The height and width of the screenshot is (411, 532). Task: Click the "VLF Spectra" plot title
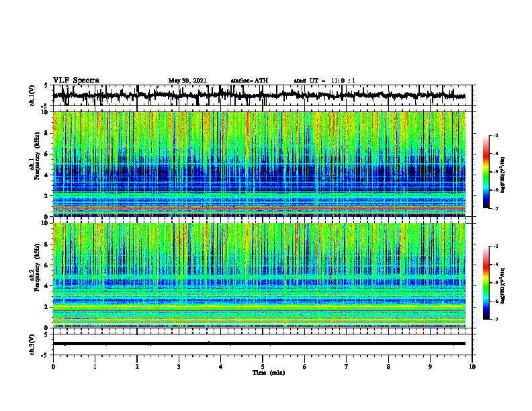76,81
